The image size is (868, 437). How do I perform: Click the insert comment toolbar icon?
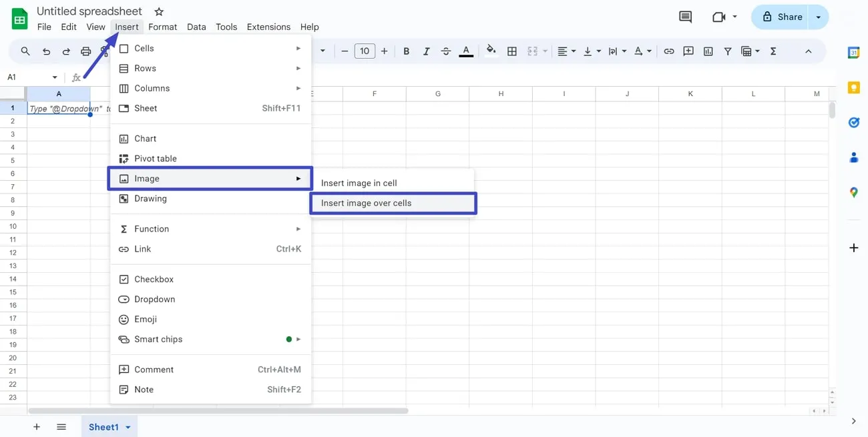[688, 51]
